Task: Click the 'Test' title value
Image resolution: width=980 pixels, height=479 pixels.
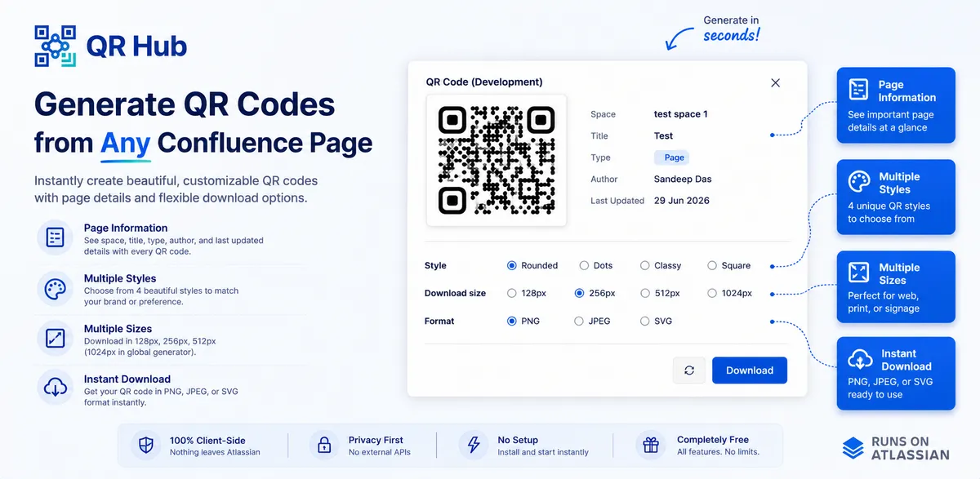Action: 664,136
